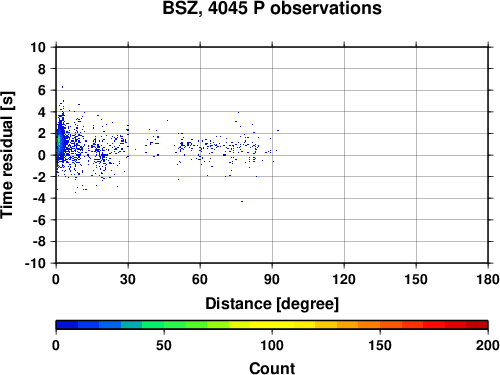
Task: Click the green segment of the colorbar
Action: point(174,325)
